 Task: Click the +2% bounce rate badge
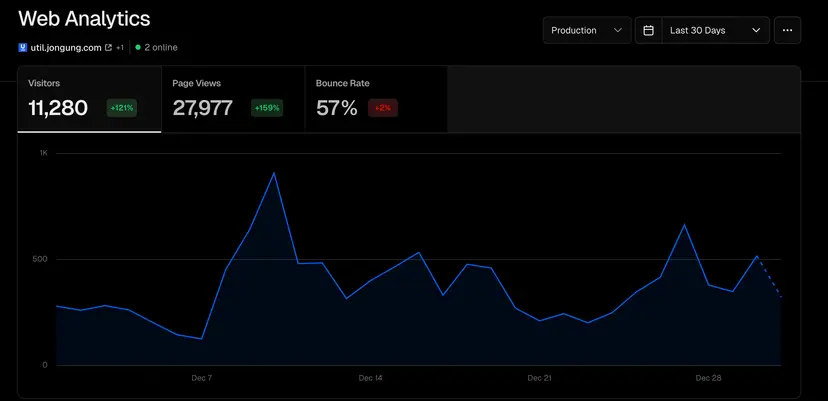click(383, 108)
